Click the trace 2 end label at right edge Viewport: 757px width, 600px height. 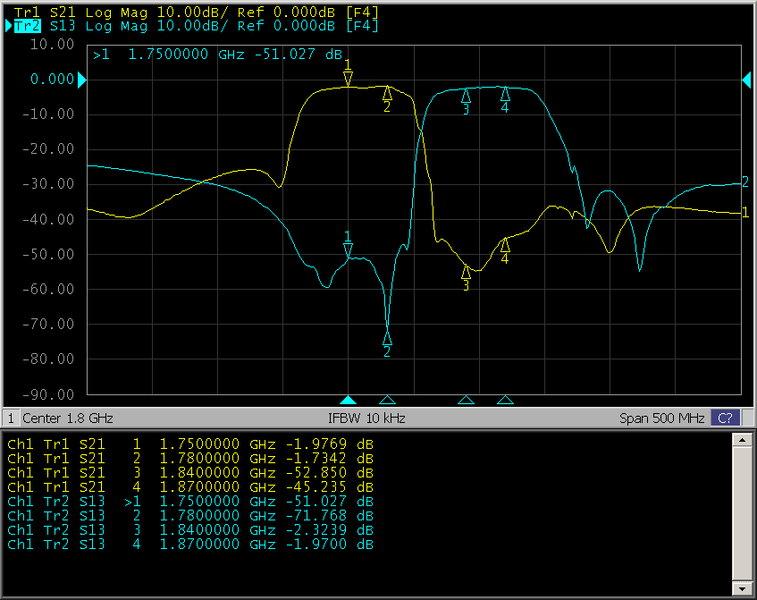click(x=745, y=182)
